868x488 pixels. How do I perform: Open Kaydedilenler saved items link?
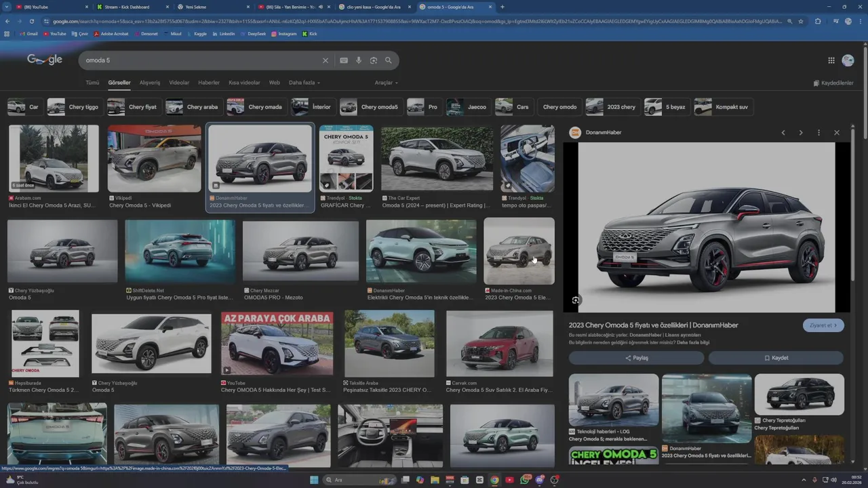point(833,83)
